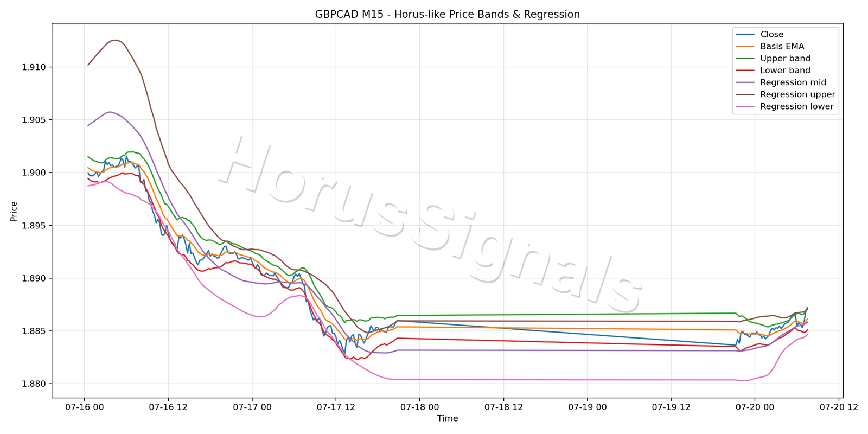Click the Time x-axis label
Image resolution: width=868 pixels, height=434 pixels.
[448, 419]
